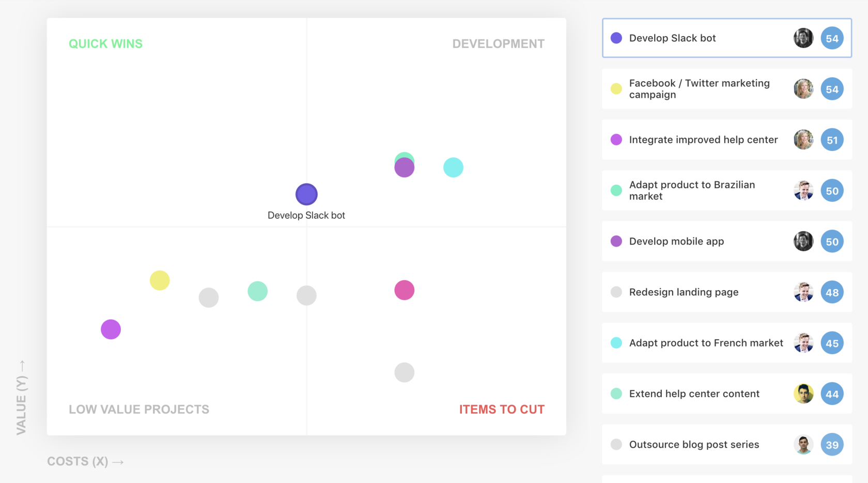The height and width of the screenshot is (483, 868).
Task: Click the purple Develop Slack bot bubble
Action: click(306, 194)
